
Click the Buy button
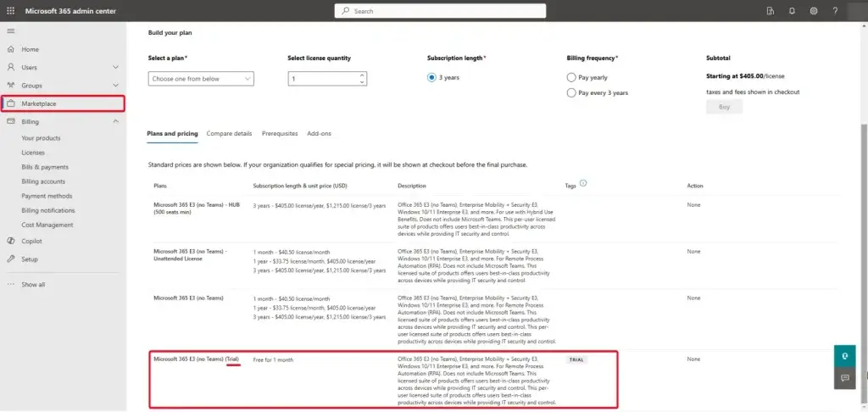pos(724,108)
